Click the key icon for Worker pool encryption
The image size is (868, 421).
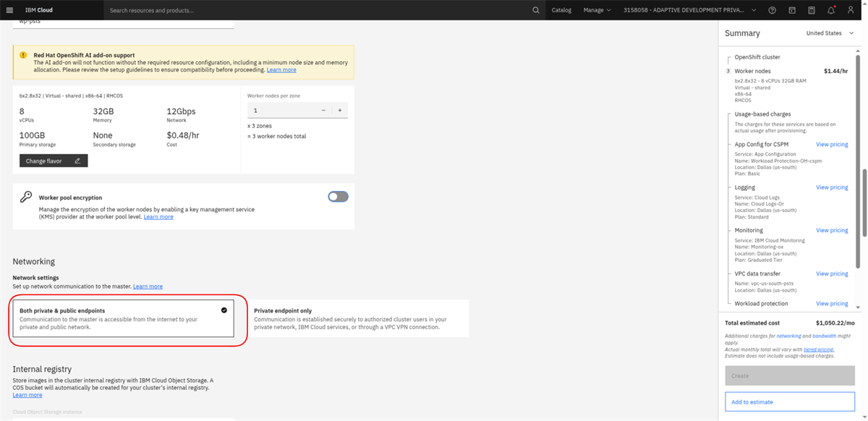26,197
